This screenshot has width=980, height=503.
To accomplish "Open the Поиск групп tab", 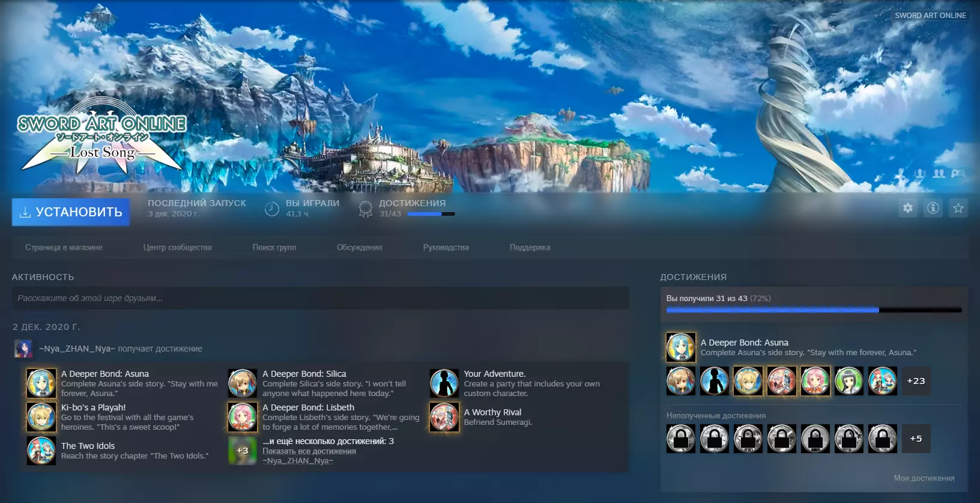I will click(x=274, y=248).
